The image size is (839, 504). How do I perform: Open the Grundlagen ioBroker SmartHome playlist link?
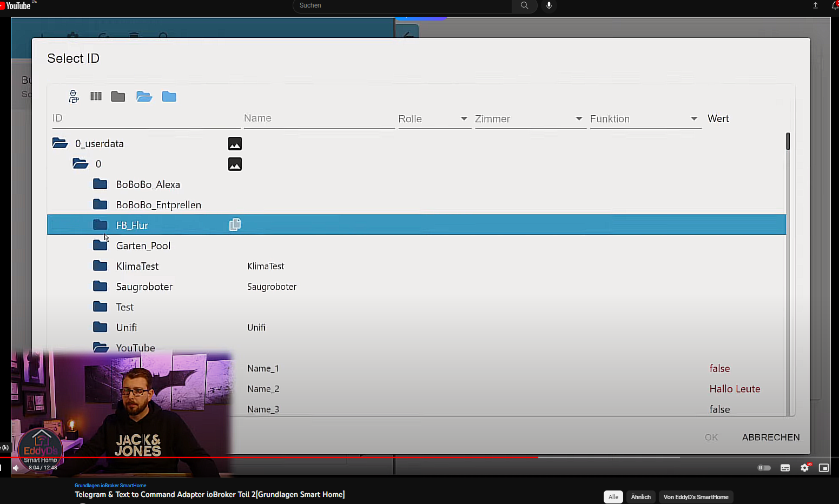tap(110, 486)
